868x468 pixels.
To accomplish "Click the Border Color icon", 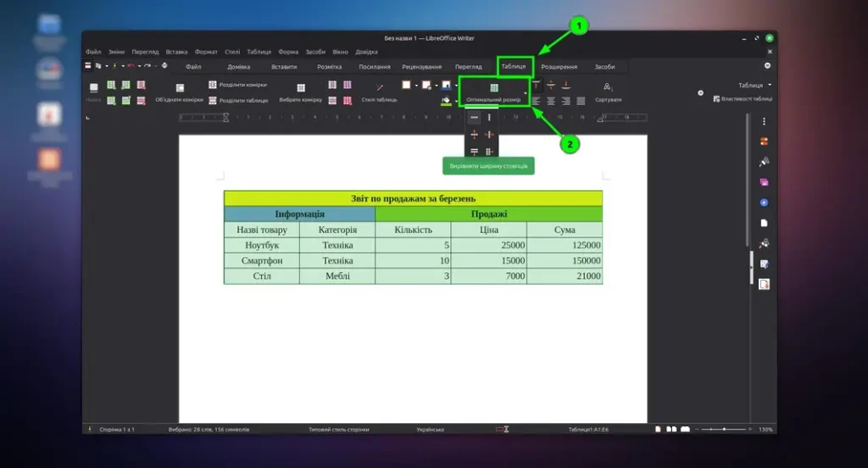I will [x=446, y=84].
